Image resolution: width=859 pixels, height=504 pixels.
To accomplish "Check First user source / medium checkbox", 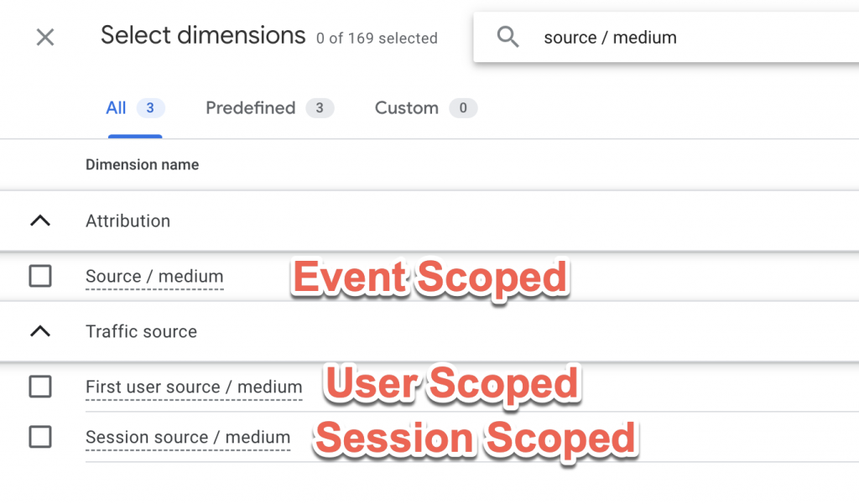I will pos(40,387).
